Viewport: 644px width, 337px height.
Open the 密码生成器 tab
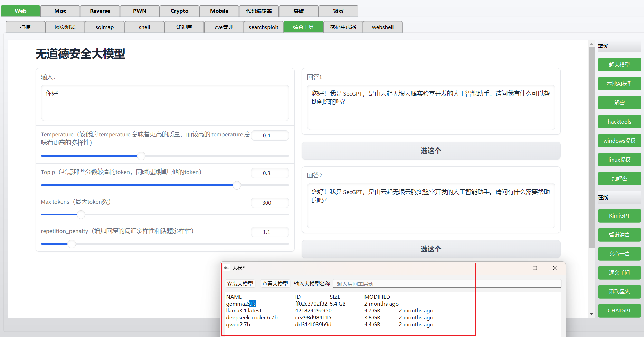point(343,27)
